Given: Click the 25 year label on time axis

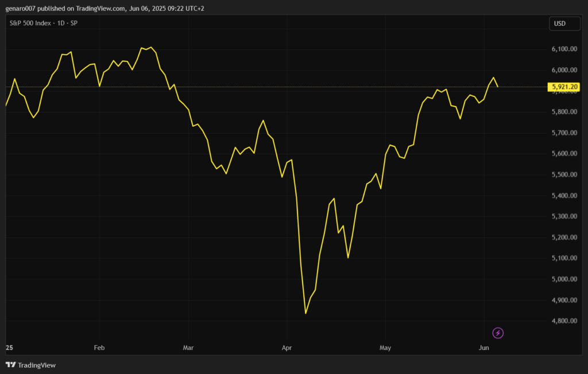Looking at the screenshot, I should [x=9, y=348].
